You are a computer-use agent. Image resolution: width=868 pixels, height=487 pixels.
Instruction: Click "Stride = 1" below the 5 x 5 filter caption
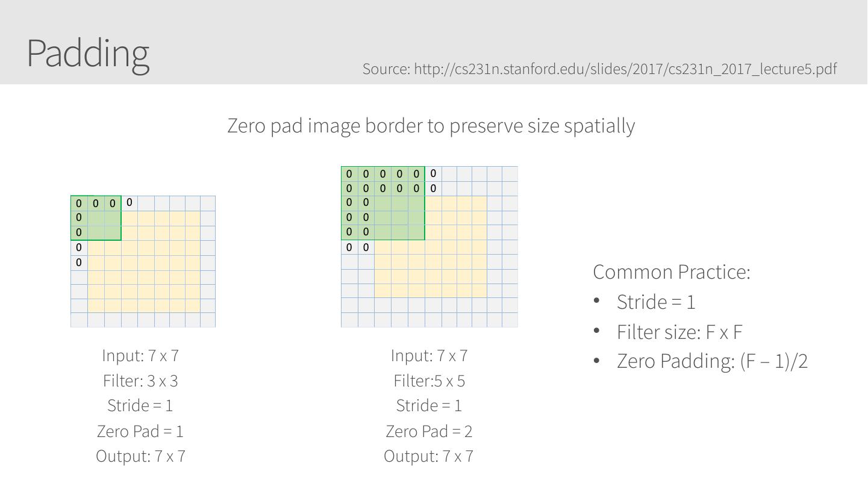(x=429, y=406)
